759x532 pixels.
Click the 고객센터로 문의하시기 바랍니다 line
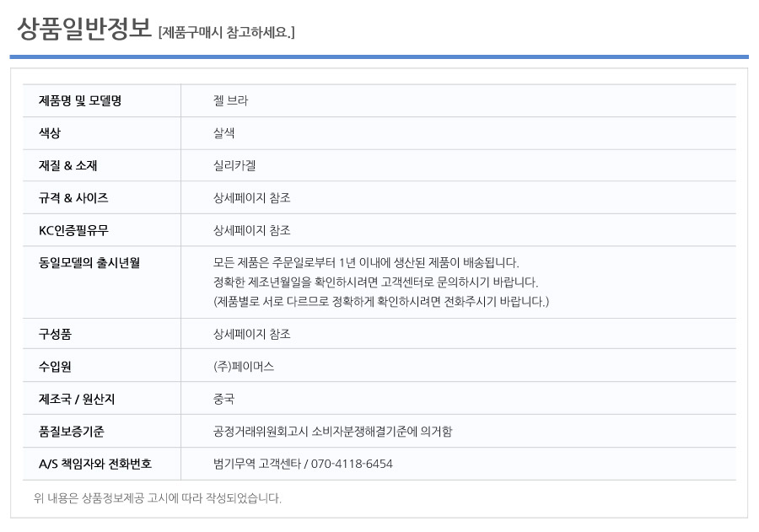click(375, 282)
